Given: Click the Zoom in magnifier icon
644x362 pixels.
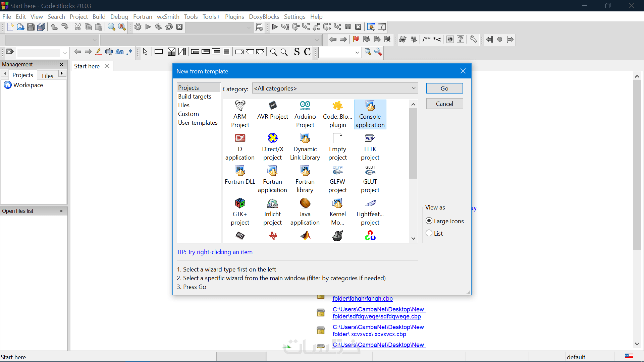Looking at the screenshot, I should click(x=273, y=52).
